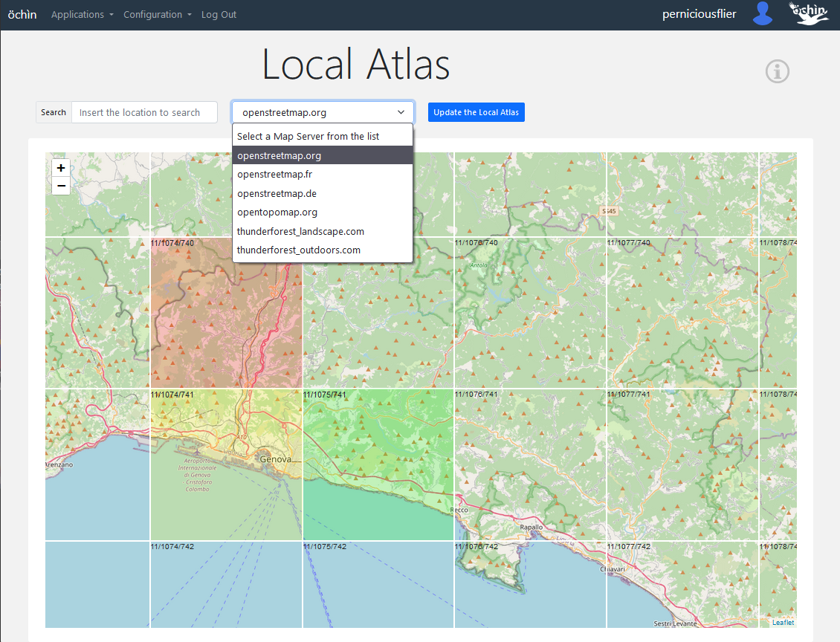Click the Rapallo label on the map
840x642 pixels.
(x=532, y=528)
